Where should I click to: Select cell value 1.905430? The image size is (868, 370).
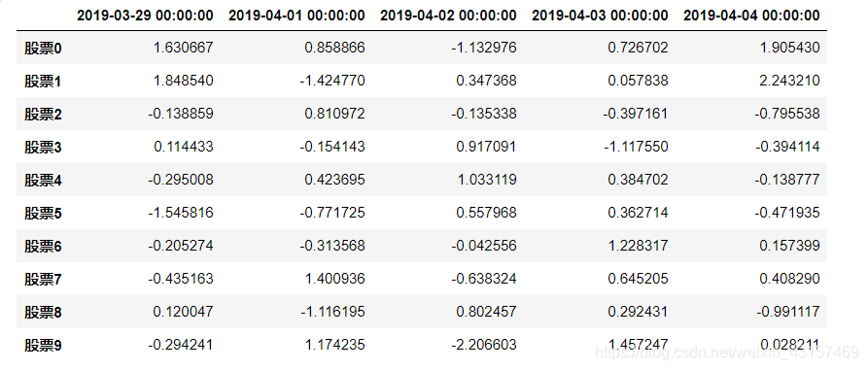(x=790, y=49)
